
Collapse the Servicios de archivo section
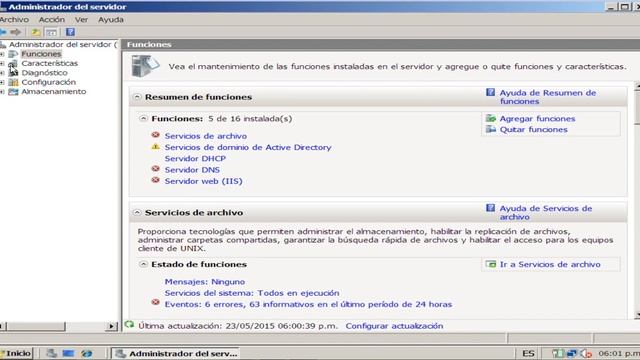[137, 212]
